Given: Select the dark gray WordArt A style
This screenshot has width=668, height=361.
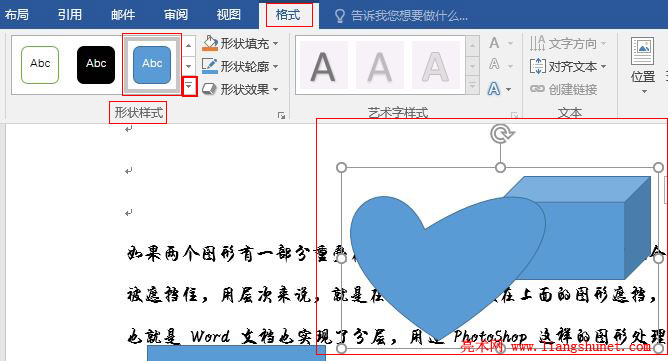Looking at the screenshot, I should click(323, 66).
